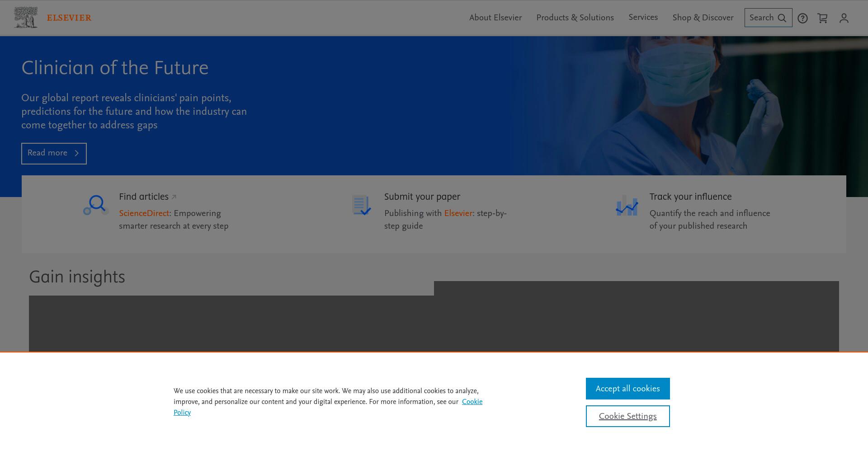
Task: Follow the orange Elsevier publishing link
Action: point(458,213)
